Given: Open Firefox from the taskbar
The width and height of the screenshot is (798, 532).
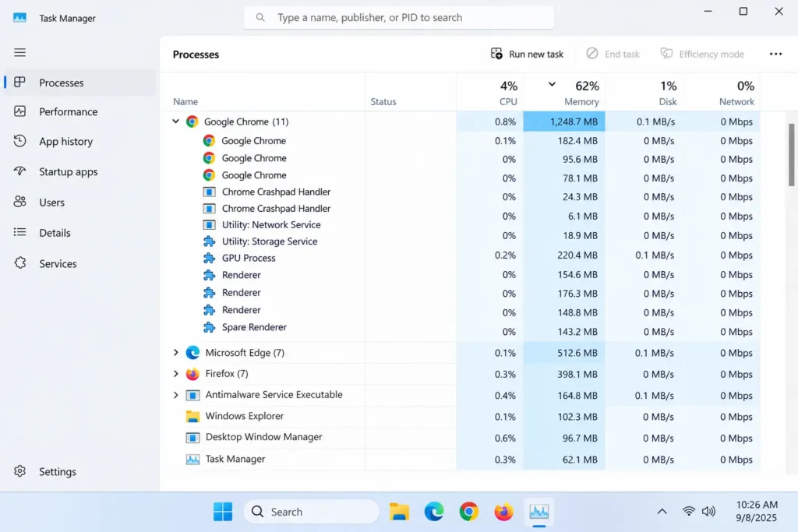Looking at the screenshot, I should click(x=504, y=512).
